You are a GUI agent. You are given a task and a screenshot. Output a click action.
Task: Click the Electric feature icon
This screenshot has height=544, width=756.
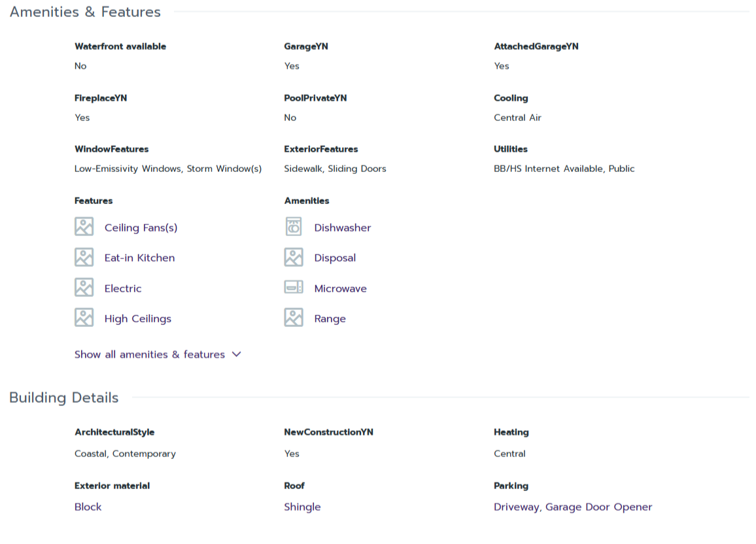[84, 288]
